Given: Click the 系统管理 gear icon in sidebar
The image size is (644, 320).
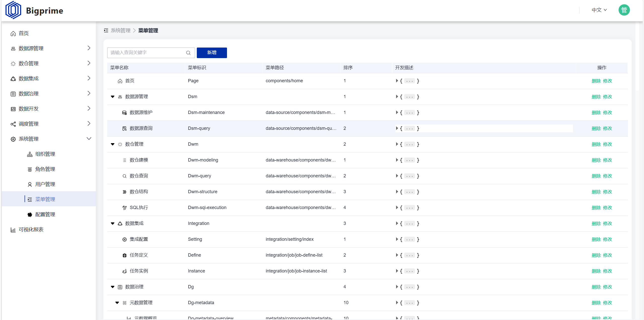Looking at the screenshot, I should click(x=13, y=139).
